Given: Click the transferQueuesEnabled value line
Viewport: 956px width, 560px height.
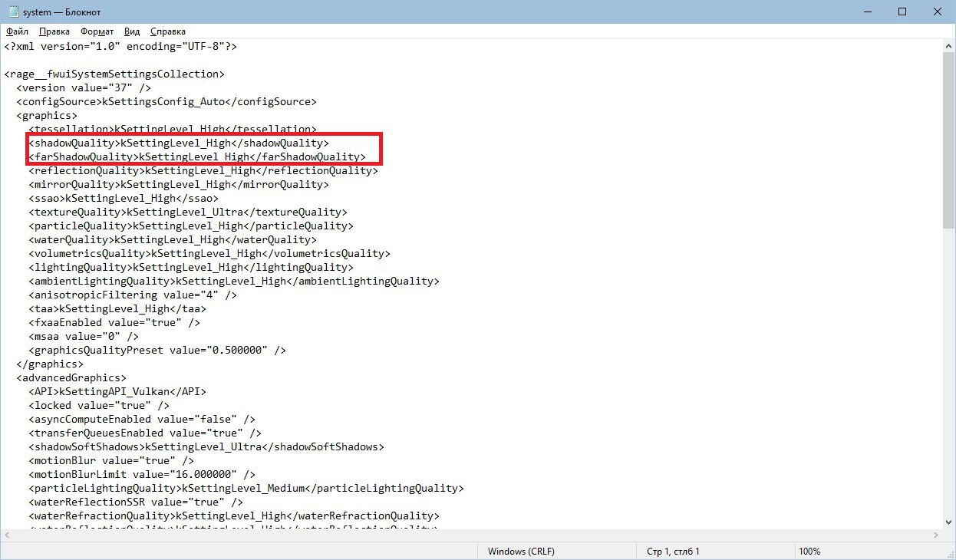Looking at the screenshot, I should point(145,433).
